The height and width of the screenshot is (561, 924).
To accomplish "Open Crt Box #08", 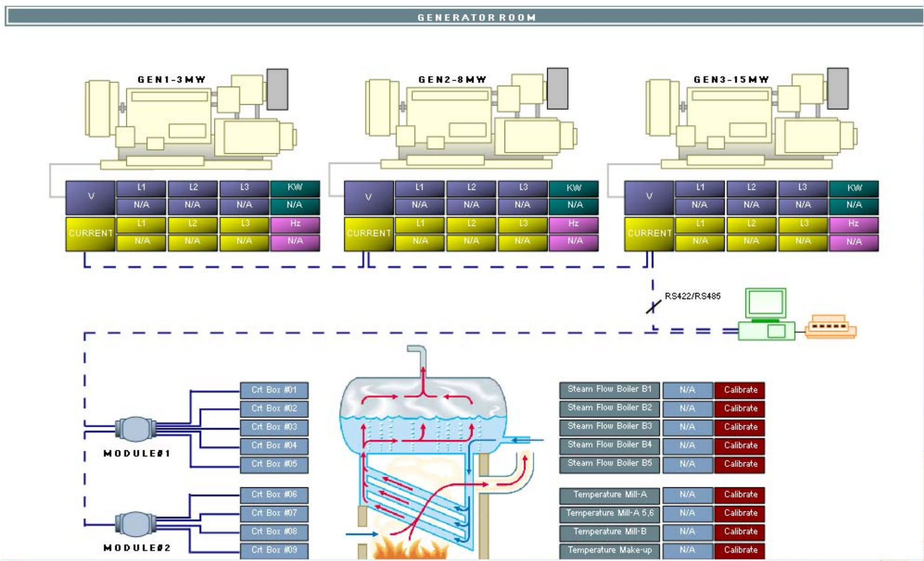I will tap(274, 532).
